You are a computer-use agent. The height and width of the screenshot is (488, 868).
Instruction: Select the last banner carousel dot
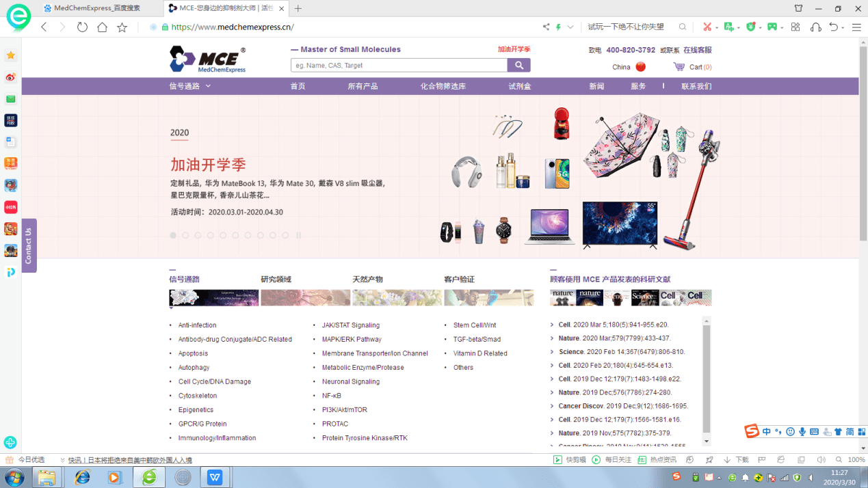point(285,235)
